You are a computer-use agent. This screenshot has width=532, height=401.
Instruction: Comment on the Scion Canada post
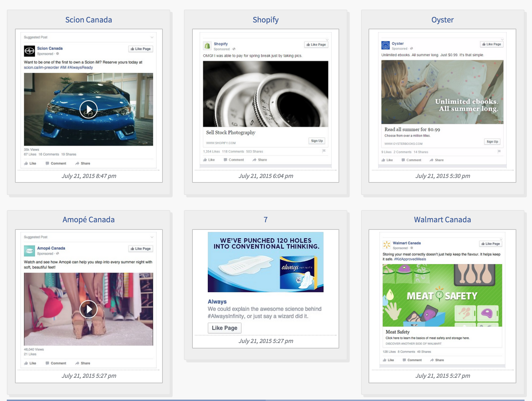(x=56, y=163)
